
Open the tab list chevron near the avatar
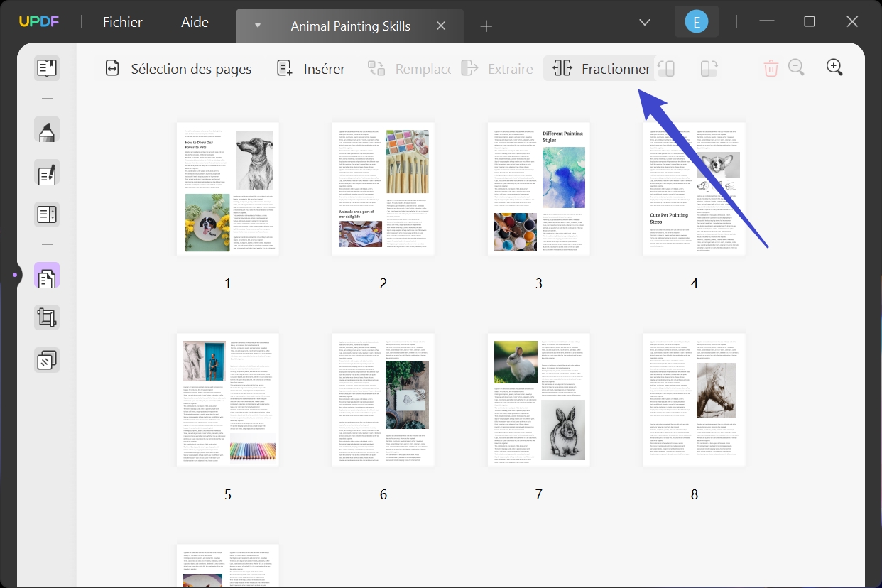coord(644,22)
